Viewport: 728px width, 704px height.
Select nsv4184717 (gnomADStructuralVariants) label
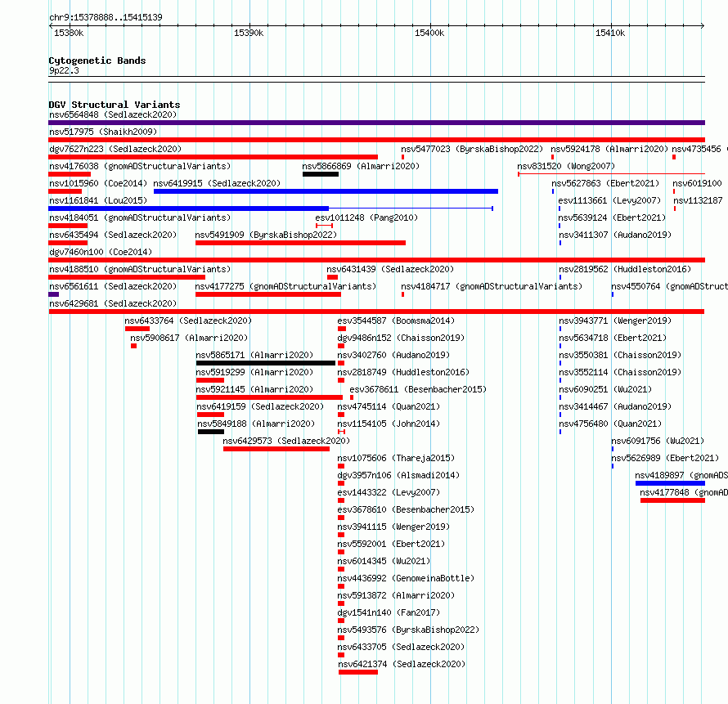pyautogui.click(x=492, y=286)
